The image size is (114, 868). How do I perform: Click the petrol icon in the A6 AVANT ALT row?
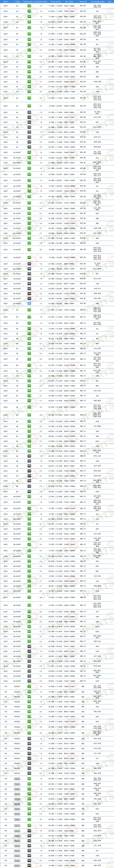point(29,524)
